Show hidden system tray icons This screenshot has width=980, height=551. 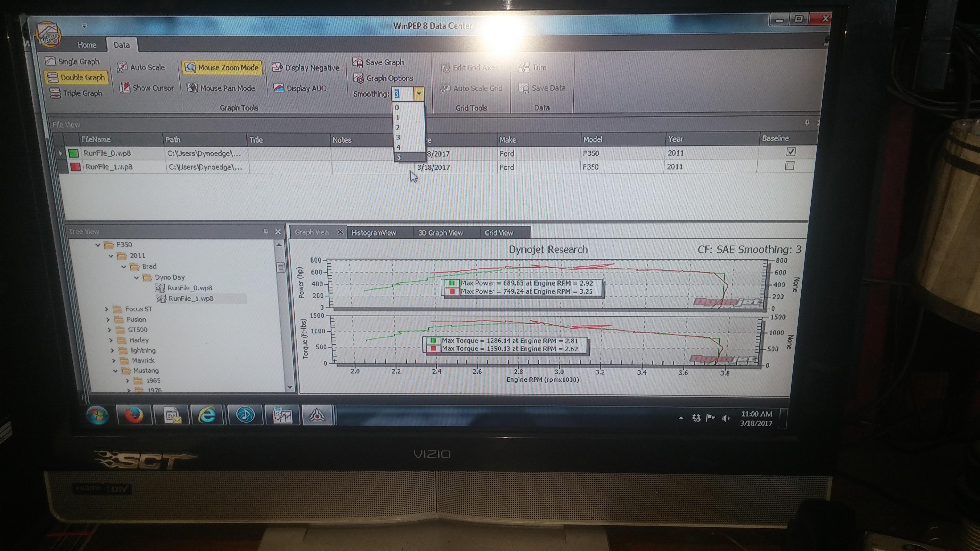[681, 418]
